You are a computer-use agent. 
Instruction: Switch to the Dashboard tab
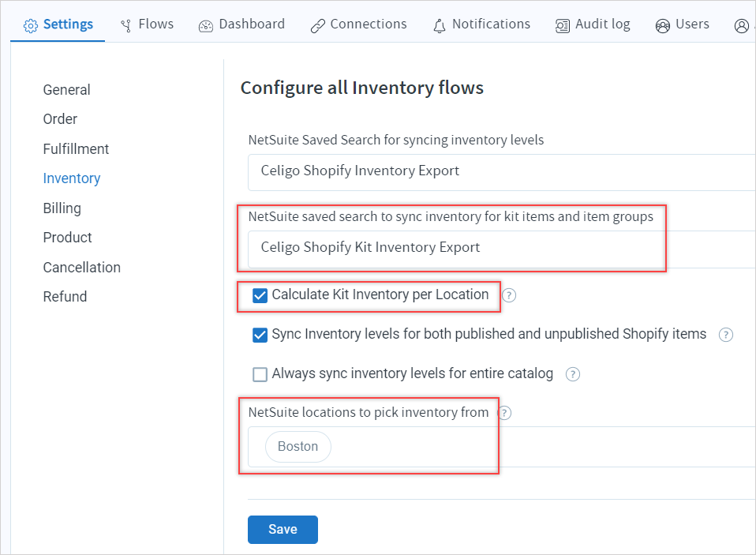point(241,24)
